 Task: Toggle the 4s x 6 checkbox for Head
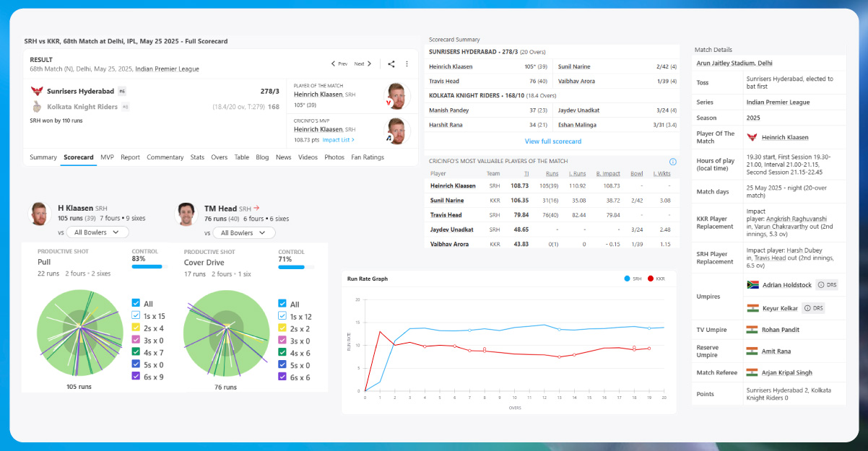(282, 353)
